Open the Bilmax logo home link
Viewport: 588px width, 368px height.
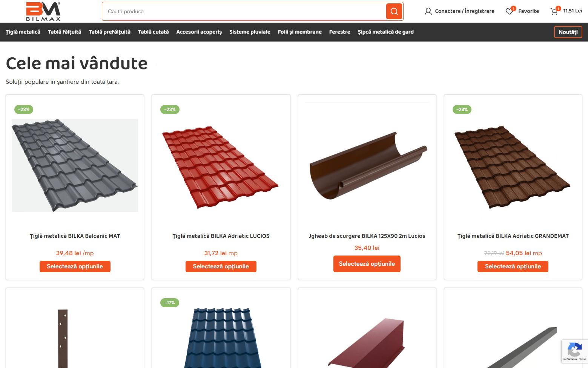(43, 11)
